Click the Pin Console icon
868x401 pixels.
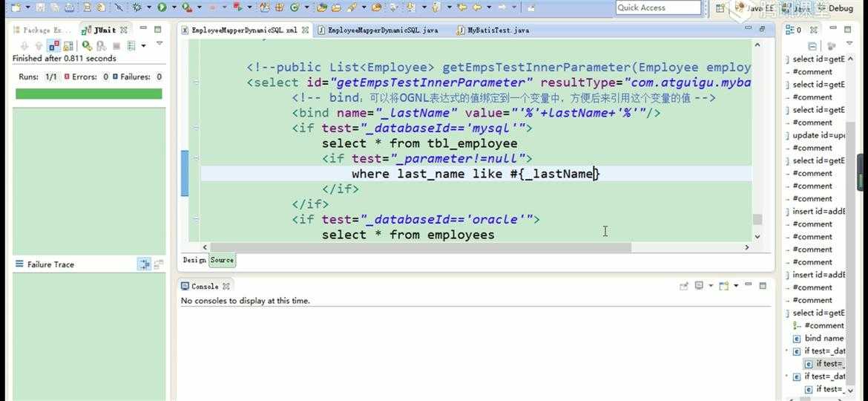[x=684, y=286]
